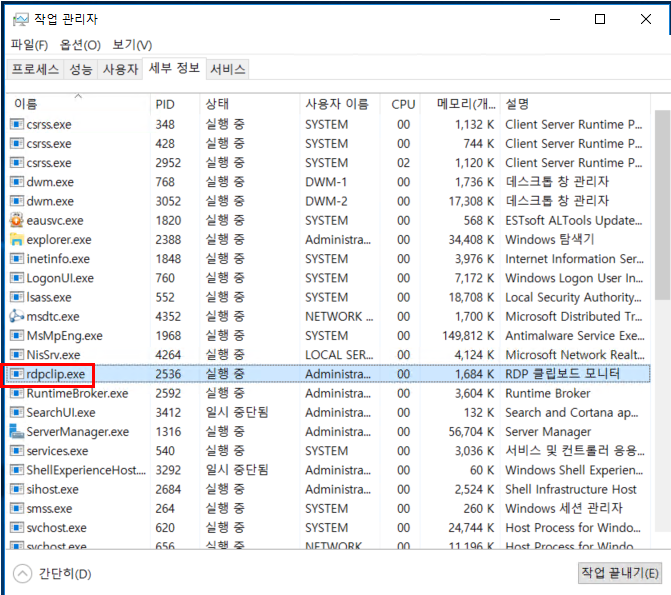This screenshot has width=671, height=595.
Task: Click the memory value 56,704 K
Action: tap(471, 431)
